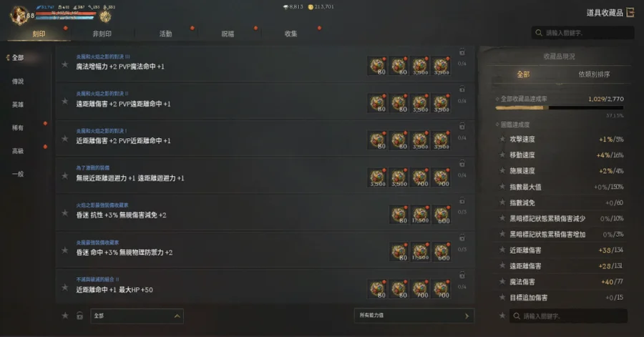Toggle the bottom filter lock icon
This screenshot has width=644, height=337.
[79, 316]
